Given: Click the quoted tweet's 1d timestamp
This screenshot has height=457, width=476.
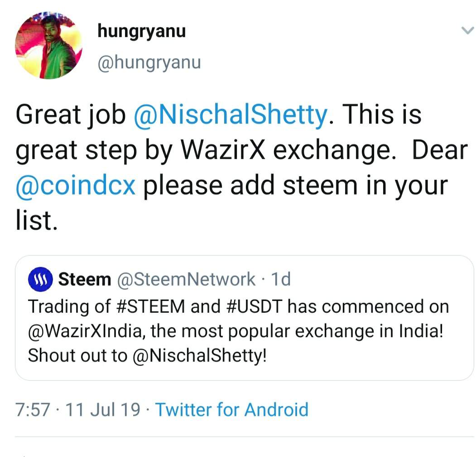Looking at the screenshot, I should (280, 280).
